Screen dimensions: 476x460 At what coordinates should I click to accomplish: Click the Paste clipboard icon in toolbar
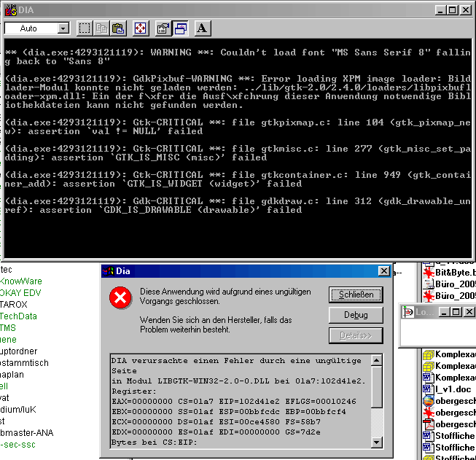[x=118, y=28]
